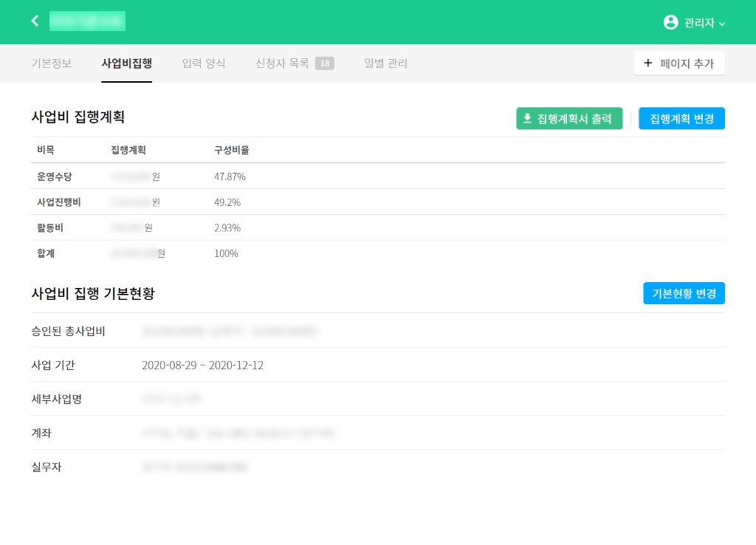Go to the 신청자 목록 tab
The image size is (756, 545).
[282, 64]
